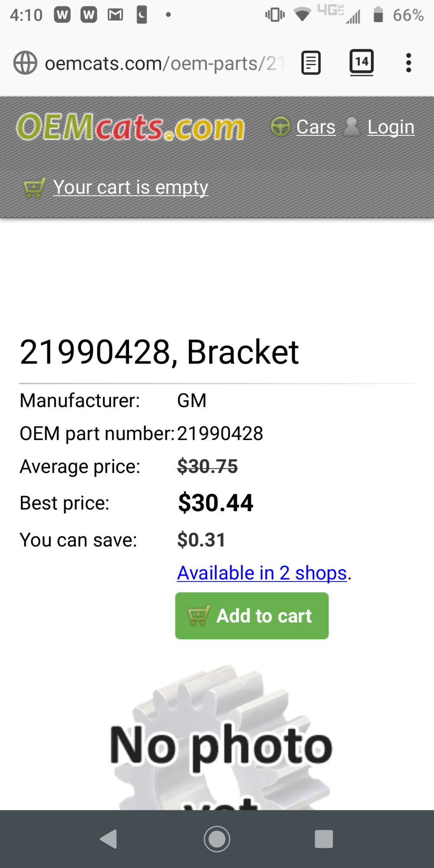
Task: Open the Login link
Action: (391, 127)
